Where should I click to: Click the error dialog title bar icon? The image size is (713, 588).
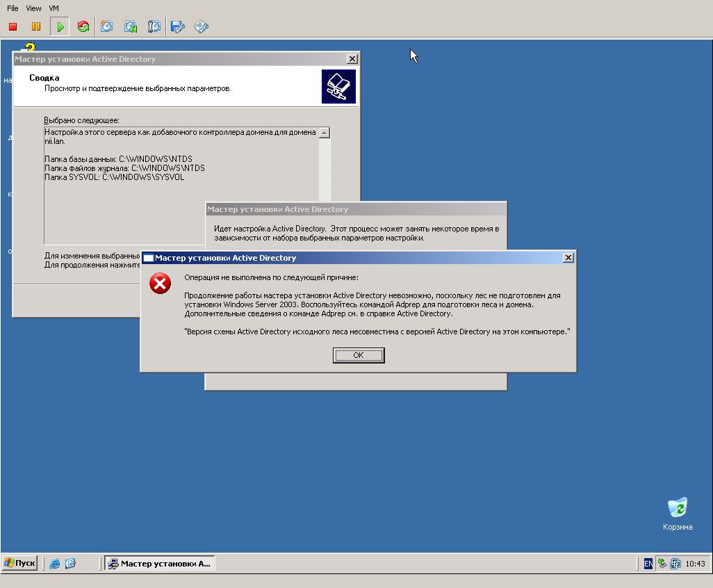148,258
